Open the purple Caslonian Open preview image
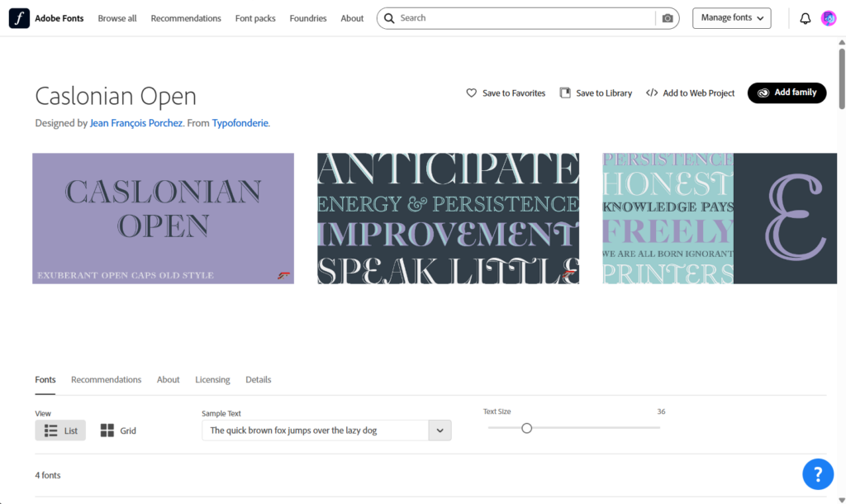This screenshot has width=846, height=504. [163, 219]
